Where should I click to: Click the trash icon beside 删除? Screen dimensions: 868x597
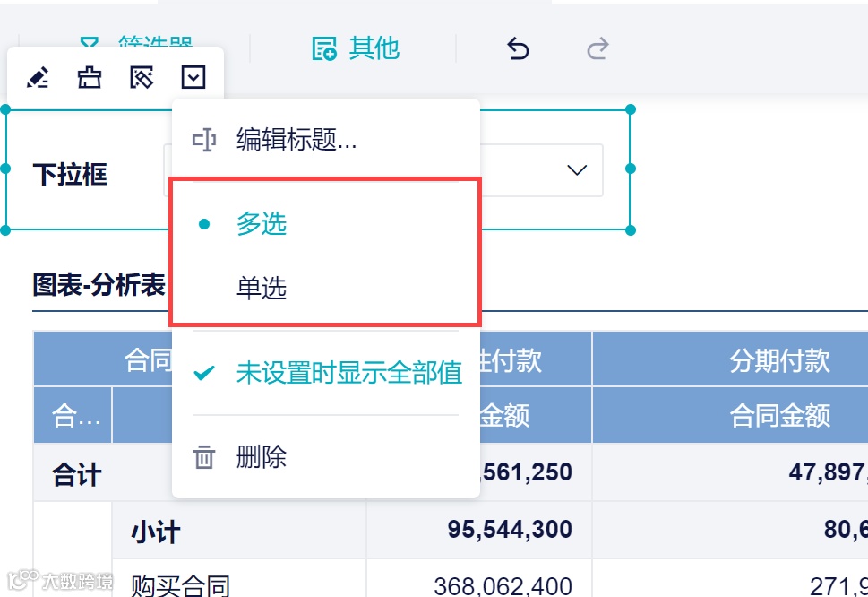pos(204,457)
